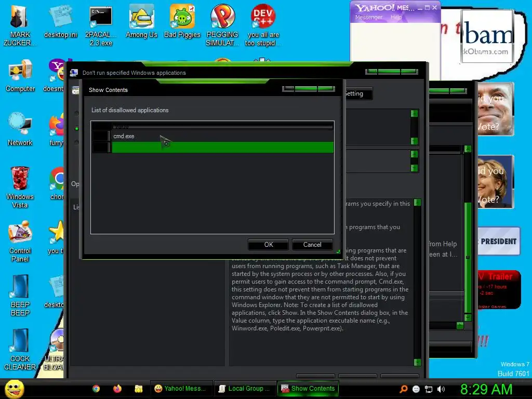Select the top Not Configured radio button

coord(77,113)
